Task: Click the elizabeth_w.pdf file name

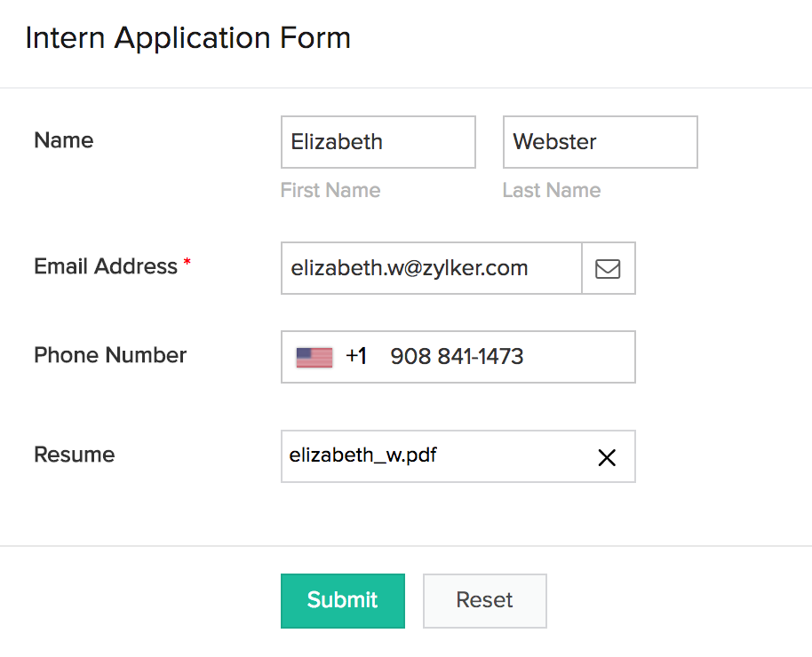Action: coord(362,456)
